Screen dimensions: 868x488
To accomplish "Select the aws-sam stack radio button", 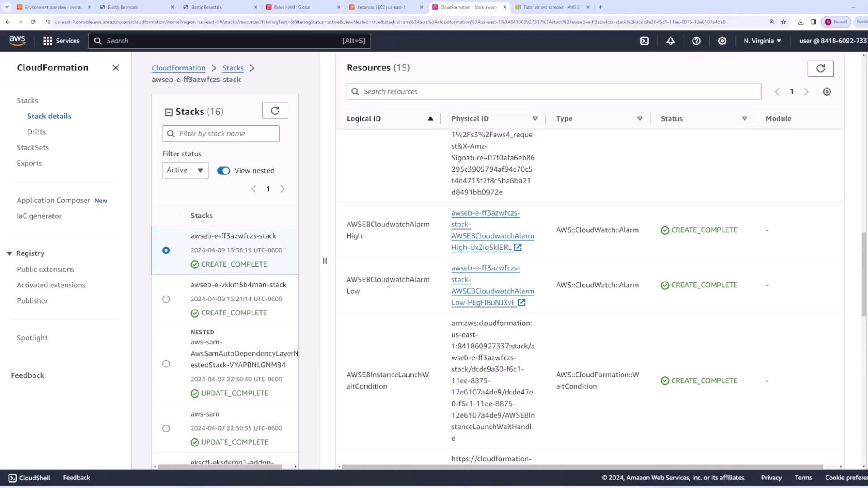I will [x=166, y=428].
